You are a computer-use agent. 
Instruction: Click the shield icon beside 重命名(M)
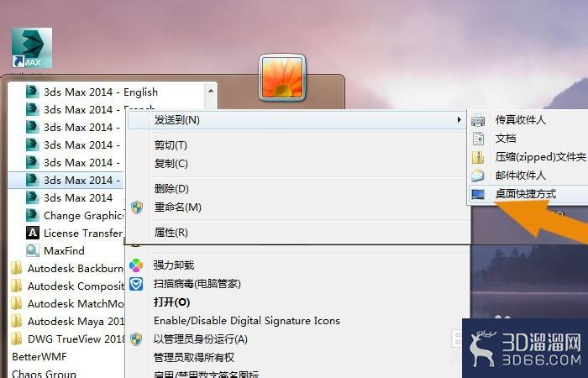[x=137, y=207]
